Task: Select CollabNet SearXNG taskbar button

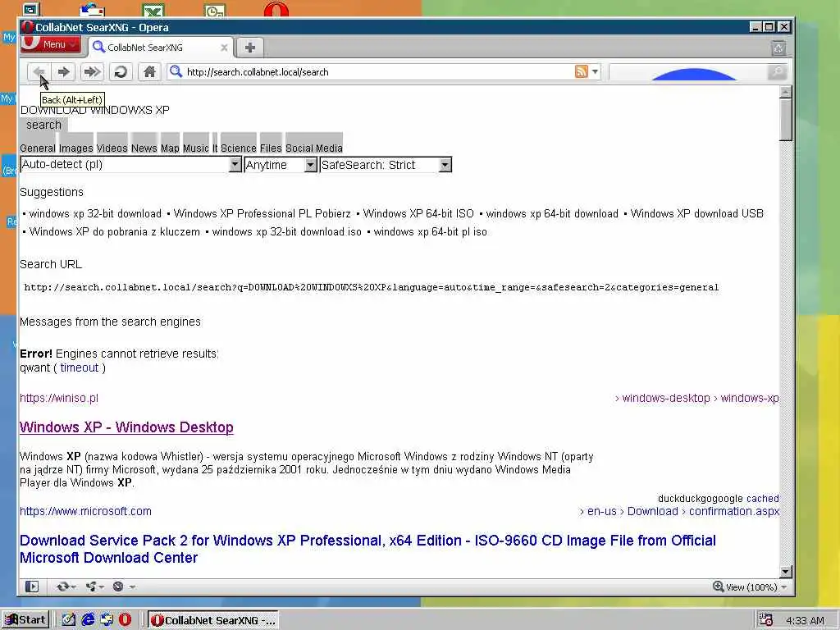Action: [x=213, y=620]
